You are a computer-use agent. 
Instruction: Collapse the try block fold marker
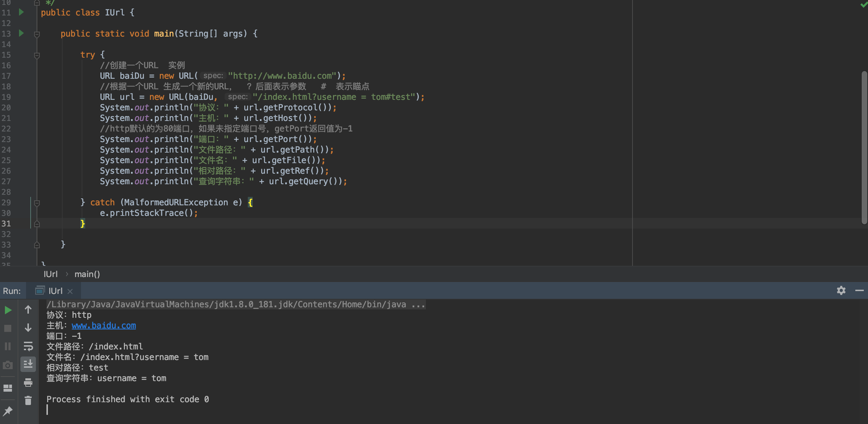point(37,55)
